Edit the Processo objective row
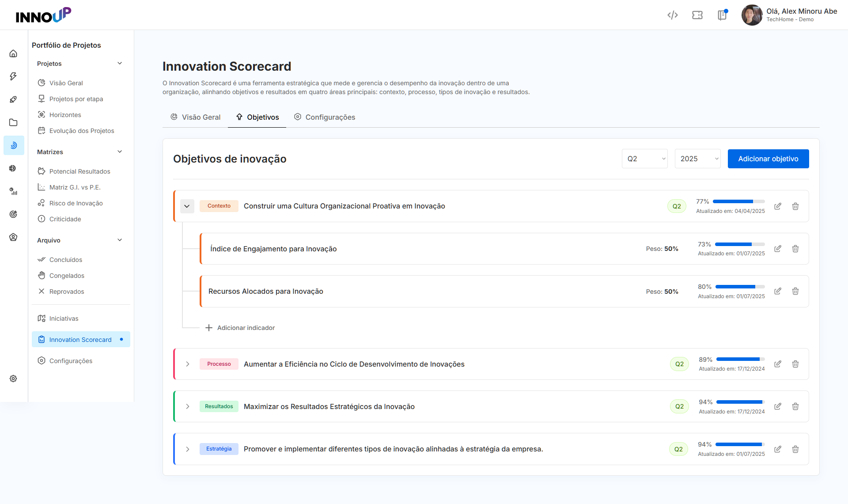Image resolution: width=848 pixels, height=504 pixels. pyautogui.click(x=778, y=364)
